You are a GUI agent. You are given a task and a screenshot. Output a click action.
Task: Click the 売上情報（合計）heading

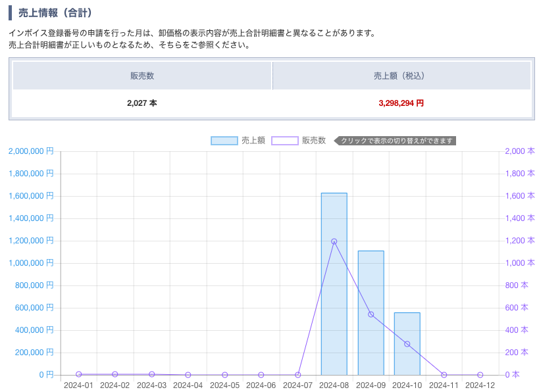click(x=55, y=12)
